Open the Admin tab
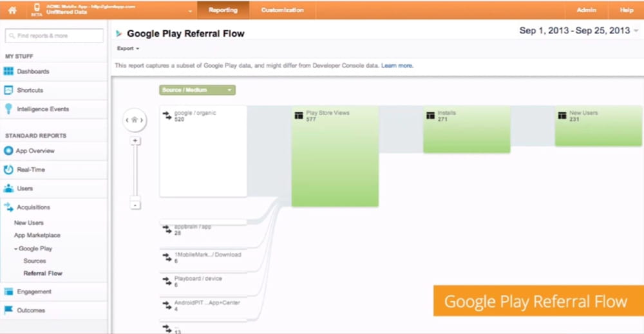This screenshot has height=334, width=644. [586, 10]
